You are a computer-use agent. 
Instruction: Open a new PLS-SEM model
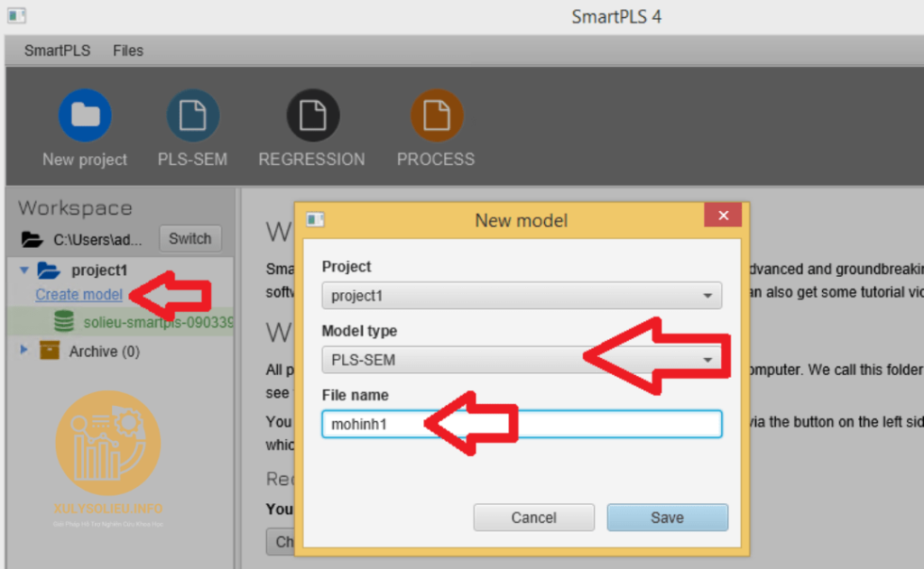193,115
